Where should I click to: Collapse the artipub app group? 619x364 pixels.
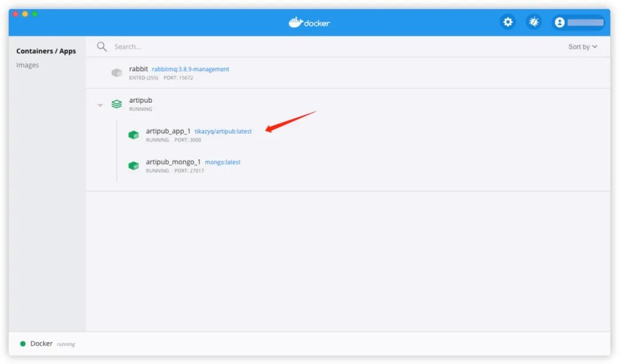click(x=100, y=105)
